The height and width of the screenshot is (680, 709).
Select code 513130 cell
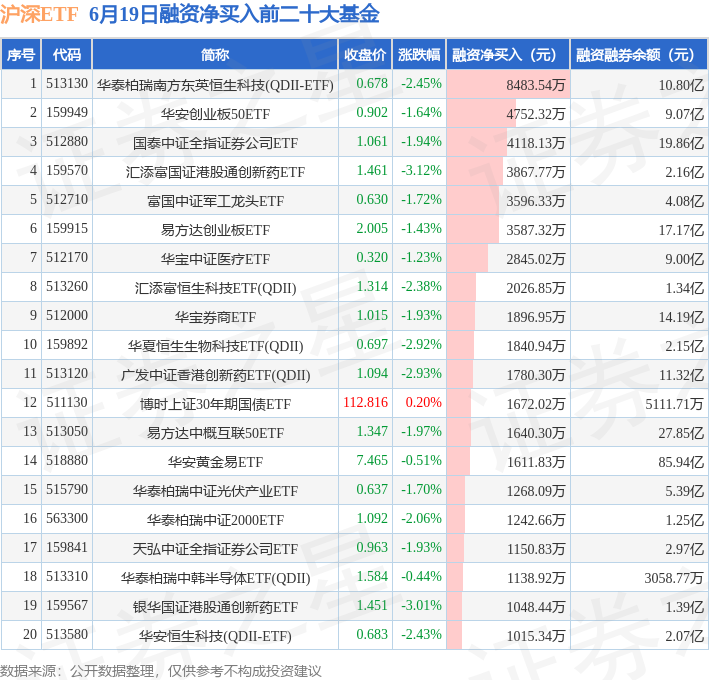(x=67, y=84)
